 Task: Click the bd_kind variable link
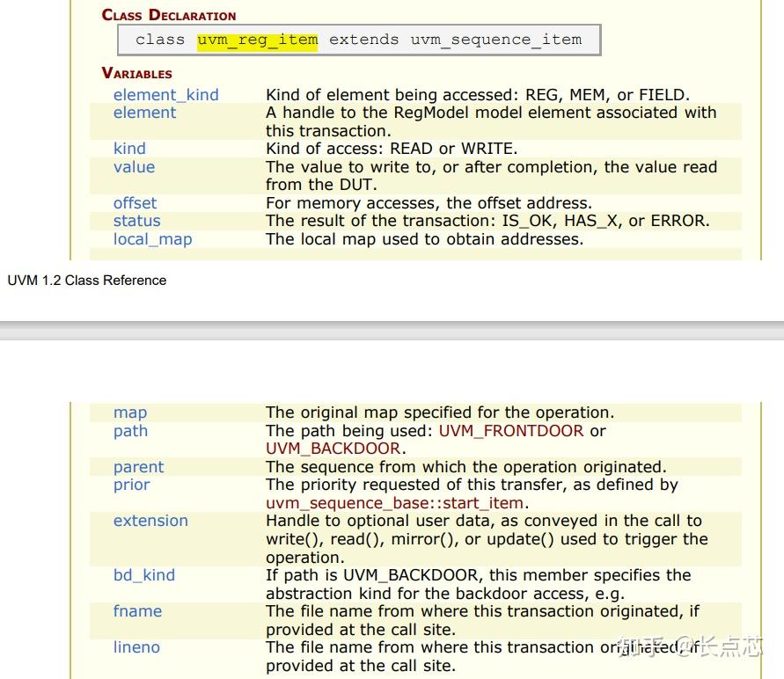tap(143, 575)
